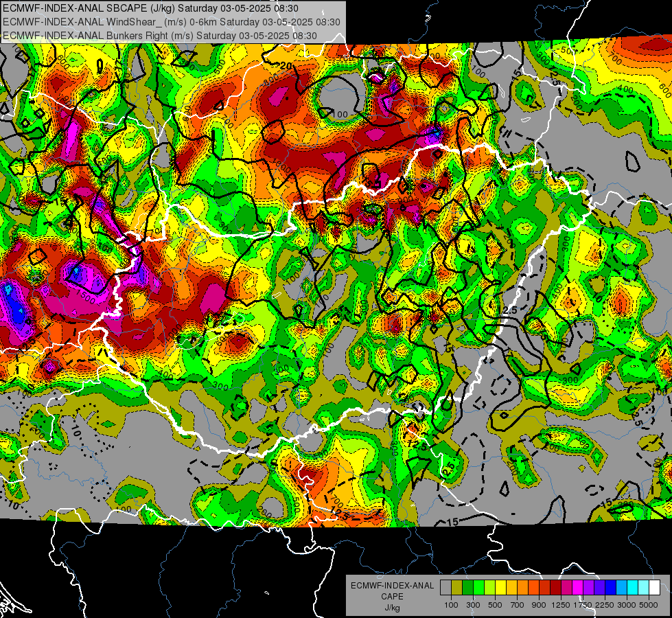Click the 1750 legend scale label
672x618 pixels.
pos(583,605)
